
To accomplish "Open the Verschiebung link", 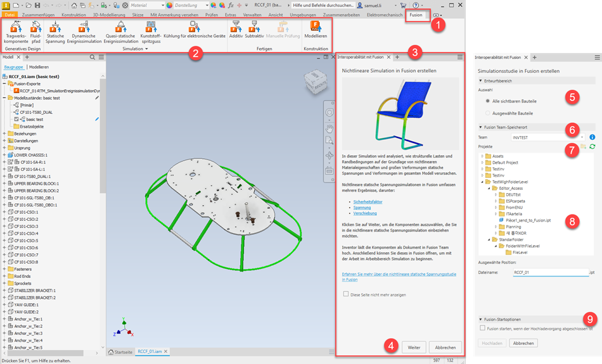I will point(365,213).
